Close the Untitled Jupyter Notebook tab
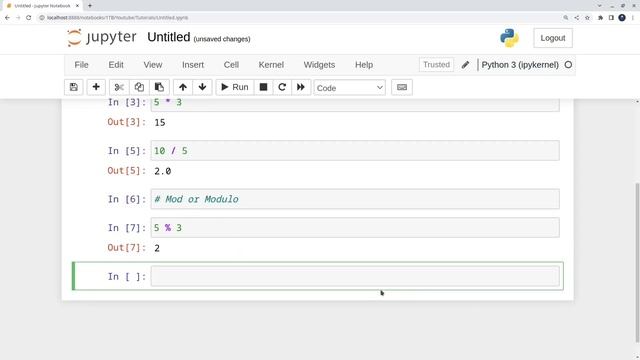Image resolution: width=640 pixels, height=360 pixels. coord(77,6)
